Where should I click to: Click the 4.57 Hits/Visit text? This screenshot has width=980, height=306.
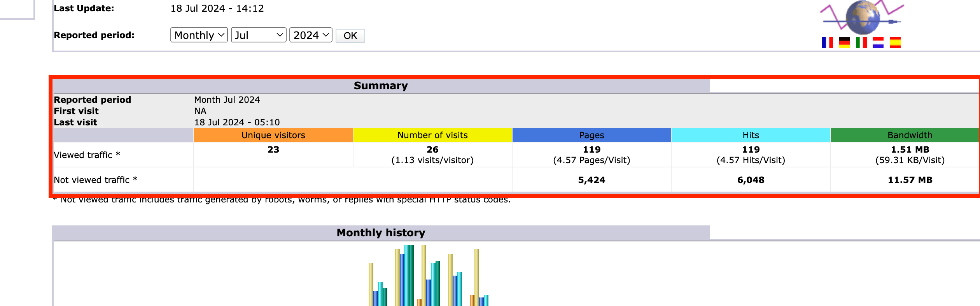coord(751,160)
